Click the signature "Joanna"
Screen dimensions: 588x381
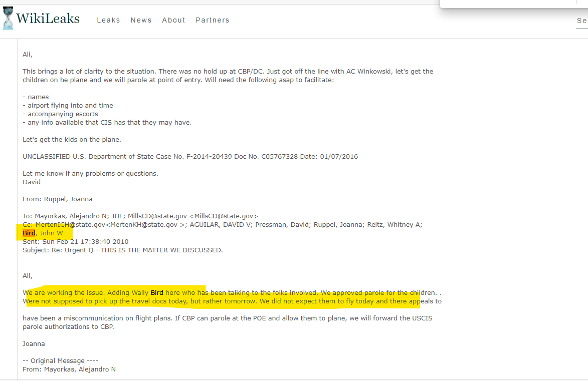tap(34, 344)
